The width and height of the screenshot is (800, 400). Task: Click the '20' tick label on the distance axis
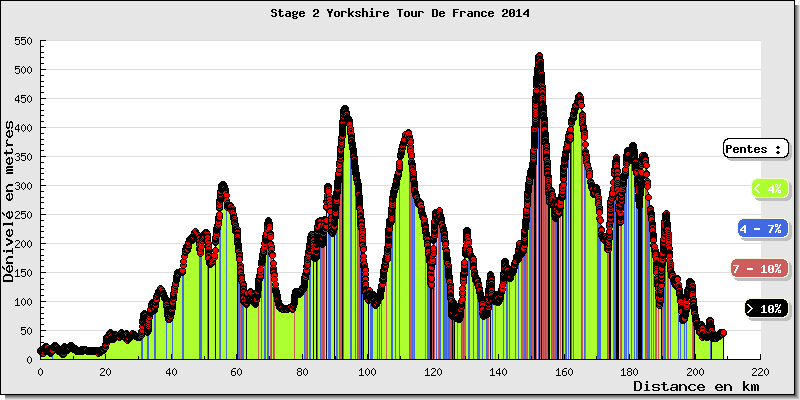point(106,371)
